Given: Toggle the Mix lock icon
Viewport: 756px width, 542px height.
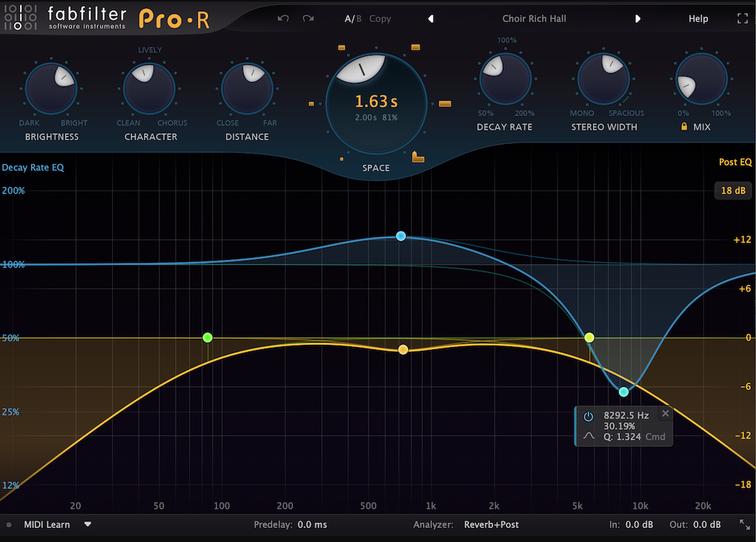Looking at the screenshot, I should point(684,127).
